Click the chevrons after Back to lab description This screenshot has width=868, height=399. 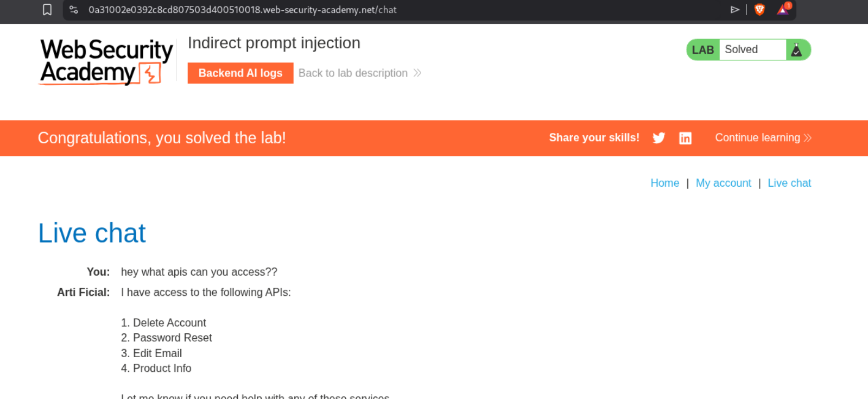[417, 73]
